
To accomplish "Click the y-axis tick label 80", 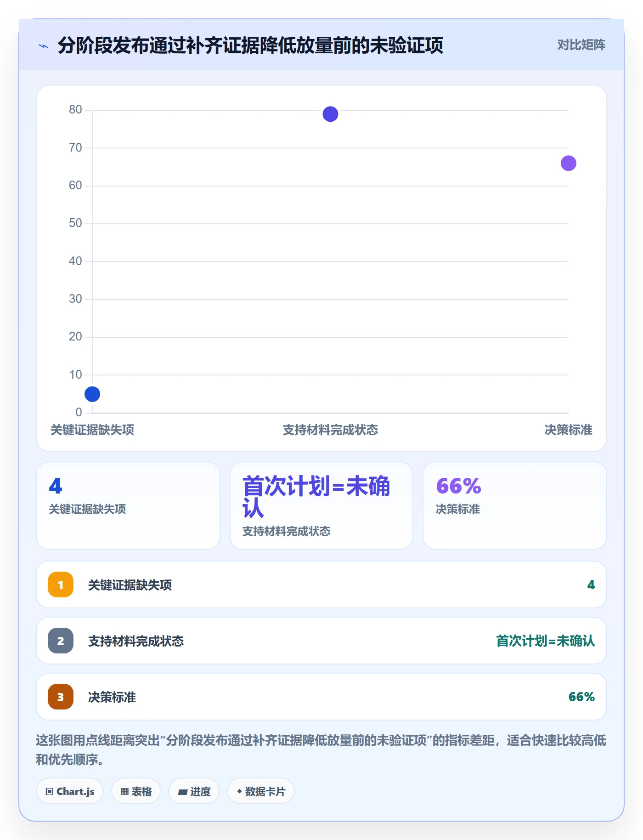I will pyautogui.click(x=75, y=109).
